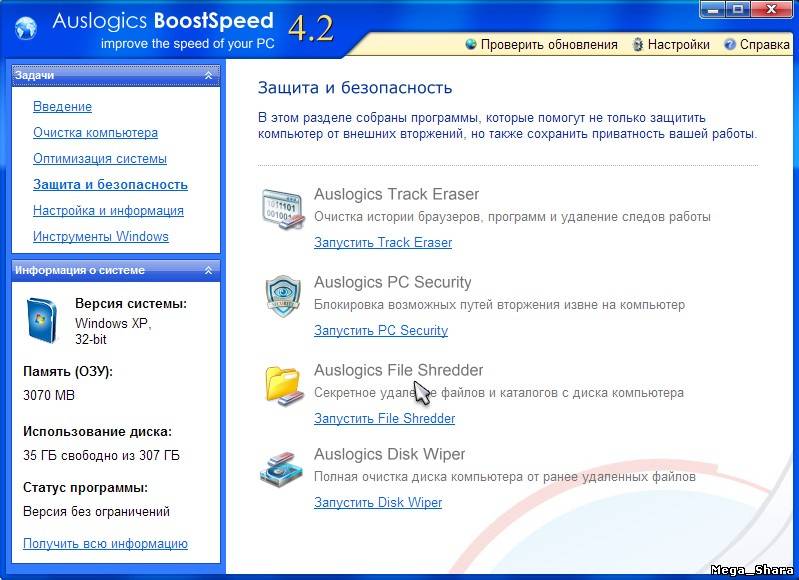
Task: Click the globe icon beside Проверить обновления
Action: pos(471,44)
